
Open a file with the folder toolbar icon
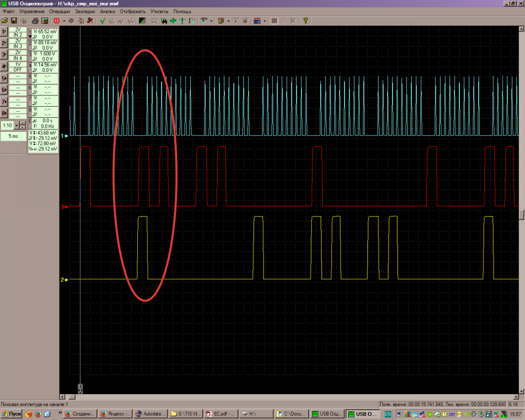click(x=5, y=21)
